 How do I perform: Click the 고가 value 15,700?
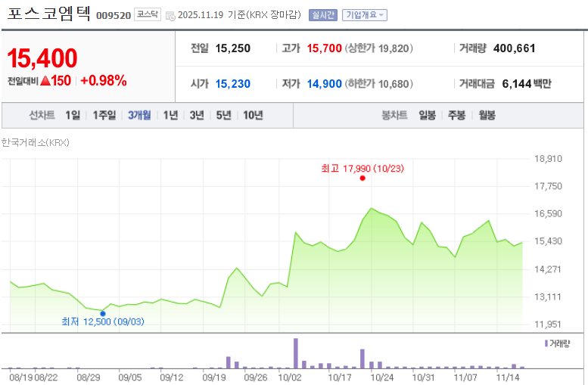[325, 48]
